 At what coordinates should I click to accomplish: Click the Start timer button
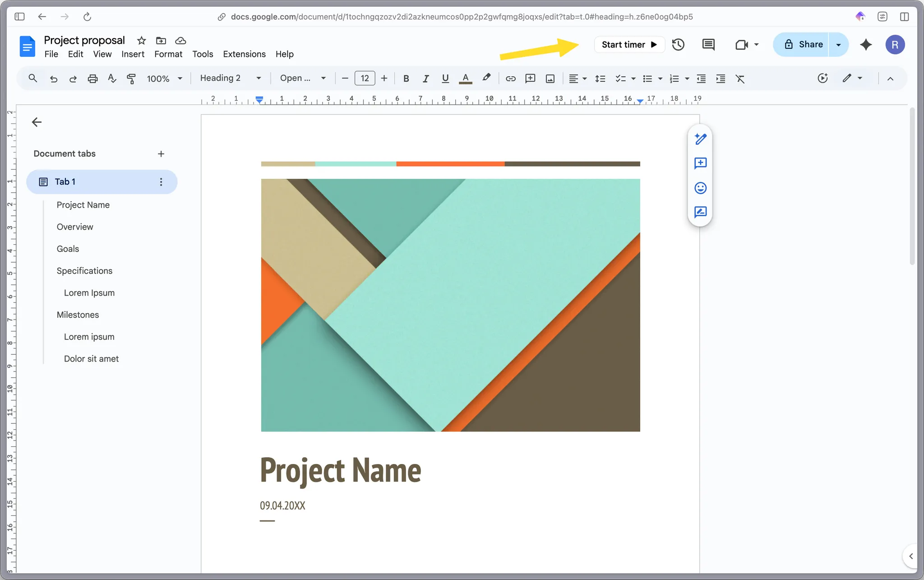point(629,45)
